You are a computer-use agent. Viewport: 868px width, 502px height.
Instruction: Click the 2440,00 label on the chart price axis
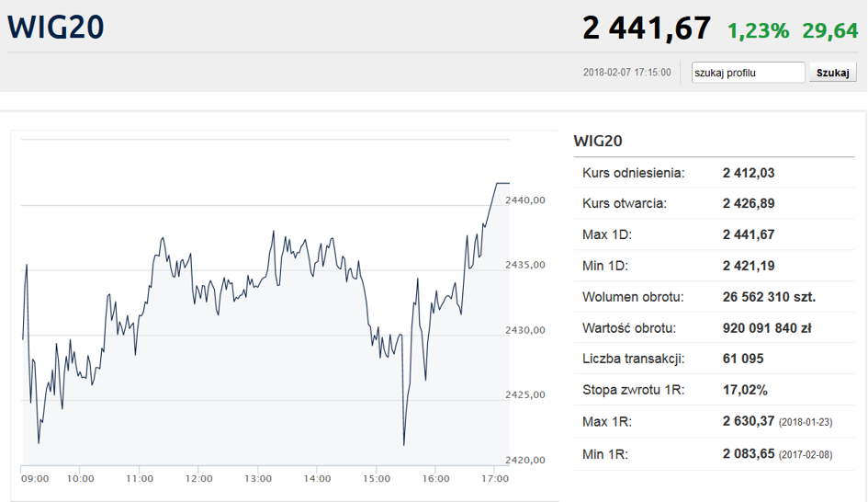click(525, 200)
